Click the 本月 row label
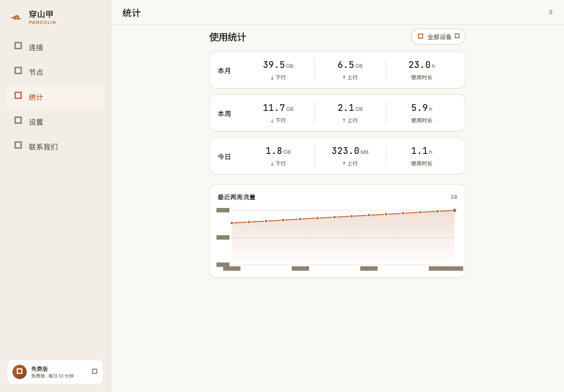 click(224, 71)
